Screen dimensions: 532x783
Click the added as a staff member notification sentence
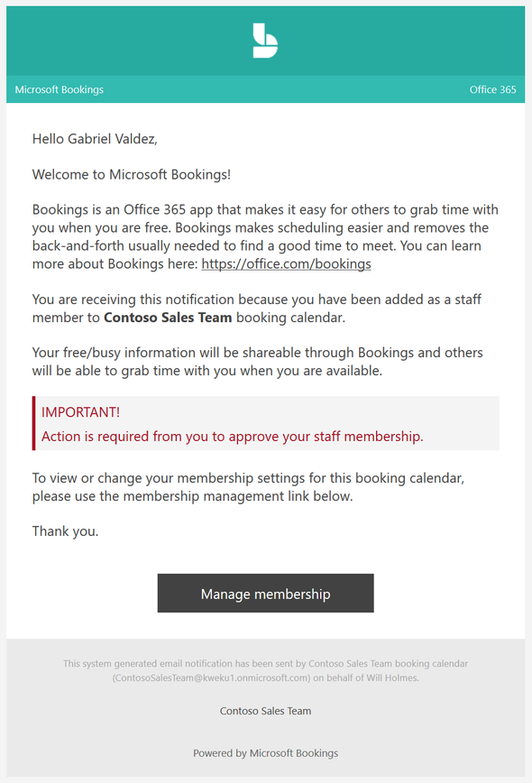(256, 309)
